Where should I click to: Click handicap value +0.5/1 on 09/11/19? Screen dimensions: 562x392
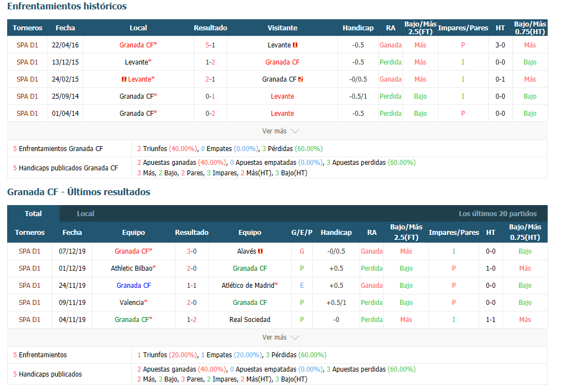click(x=336, y=303)
